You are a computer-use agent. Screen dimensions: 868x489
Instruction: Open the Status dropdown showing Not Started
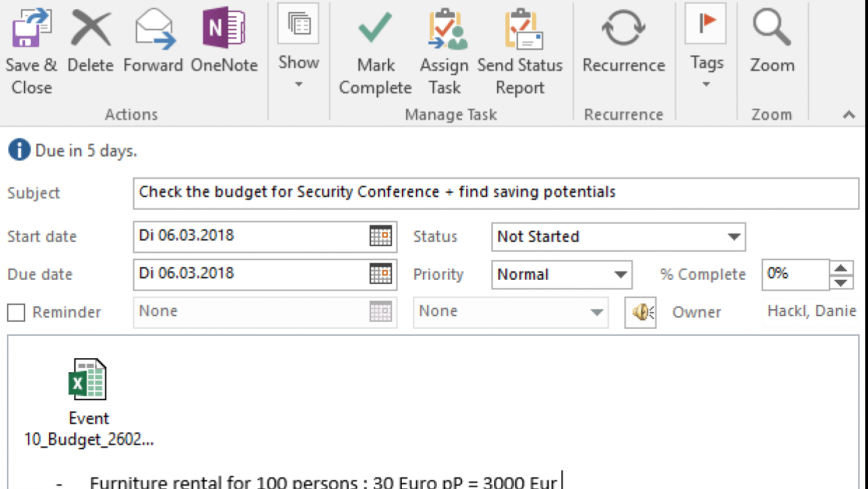[734, 237]
